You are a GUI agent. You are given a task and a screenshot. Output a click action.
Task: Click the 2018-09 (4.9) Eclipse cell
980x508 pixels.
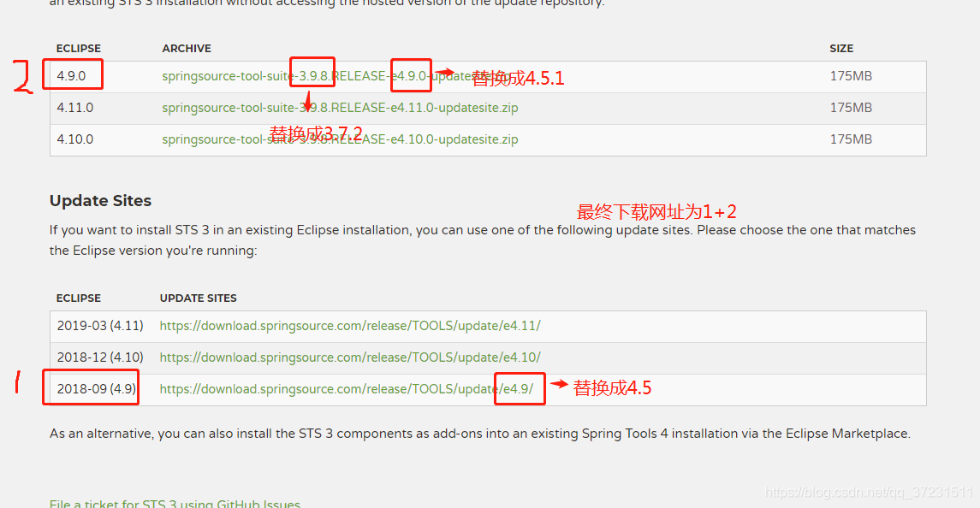[x=96, y=388]
